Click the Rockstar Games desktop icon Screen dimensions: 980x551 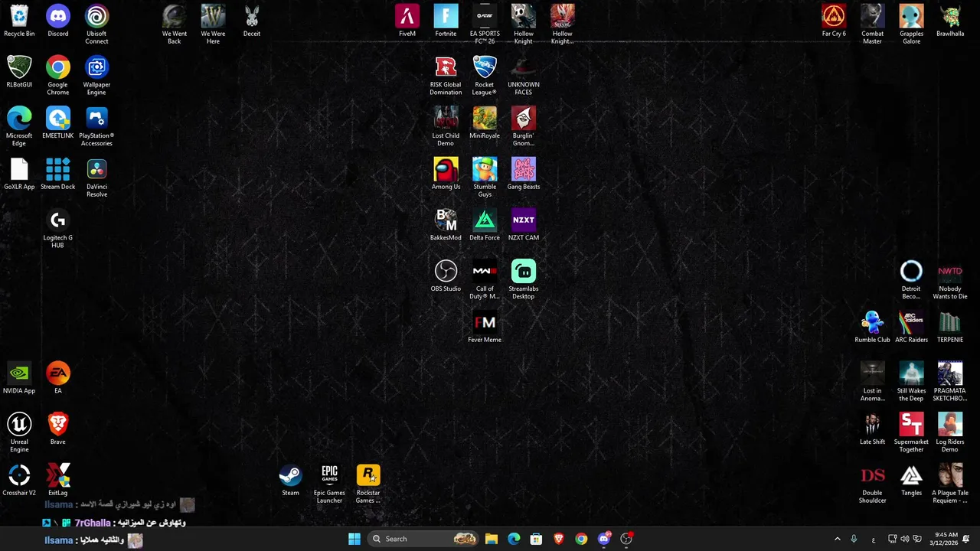[368, 484]
